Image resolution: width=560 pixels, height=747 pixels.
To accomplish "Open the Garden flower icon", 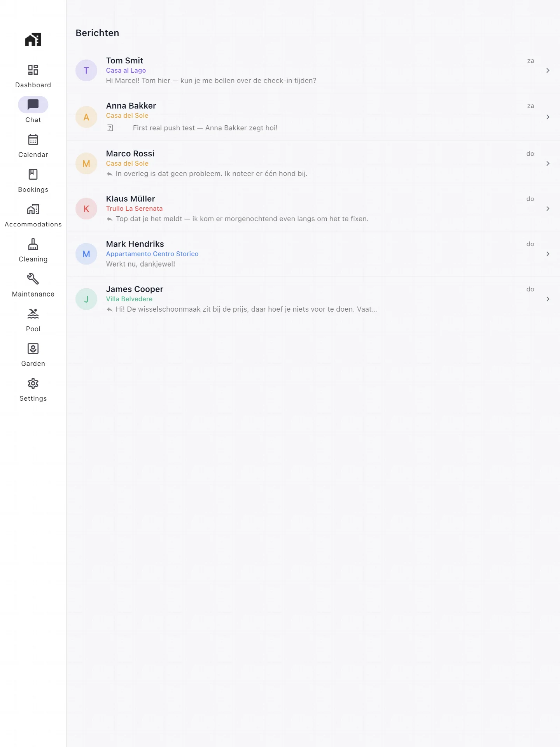I will click(33, 349).
